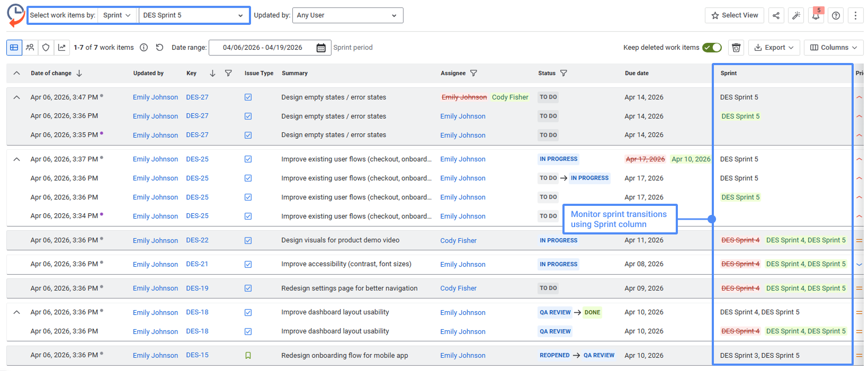Viewport: 868px width, 371px height.
Task: Open the DES Sprint 5 dropdown
Action: pos(193,15)
